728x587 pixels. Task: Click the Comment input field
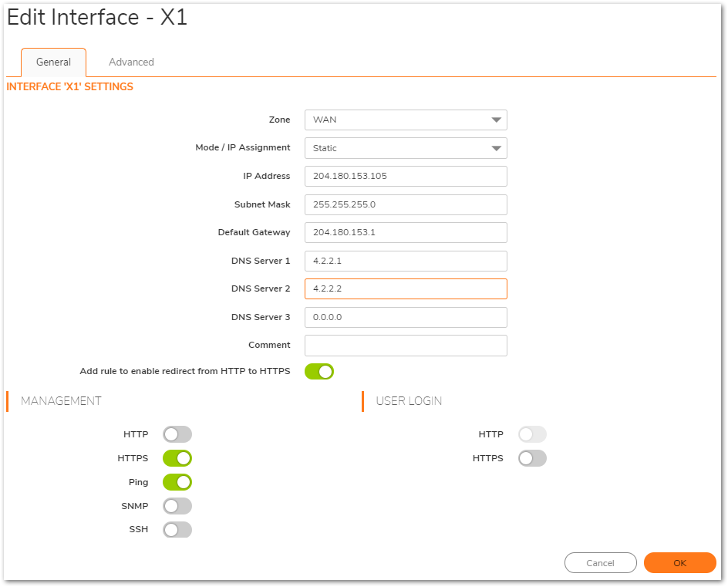click(x=406, y=346)
